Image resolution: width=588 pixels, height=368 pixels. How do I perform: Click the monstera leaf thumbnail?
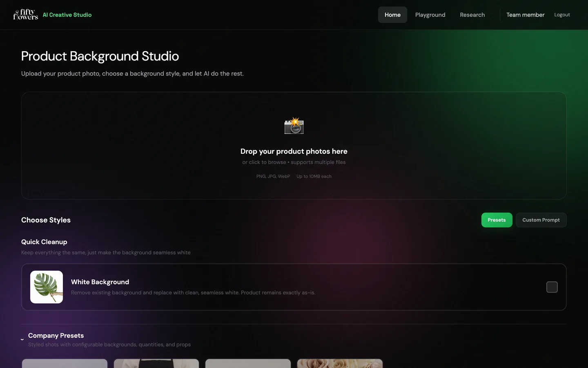[x=47, y=287]
